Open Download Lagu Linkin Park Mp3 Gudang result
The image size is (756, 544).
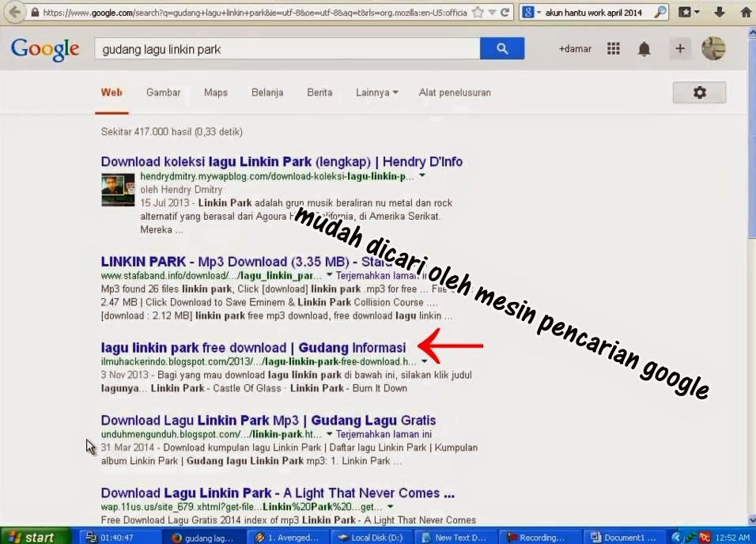(x=268, y=421)
